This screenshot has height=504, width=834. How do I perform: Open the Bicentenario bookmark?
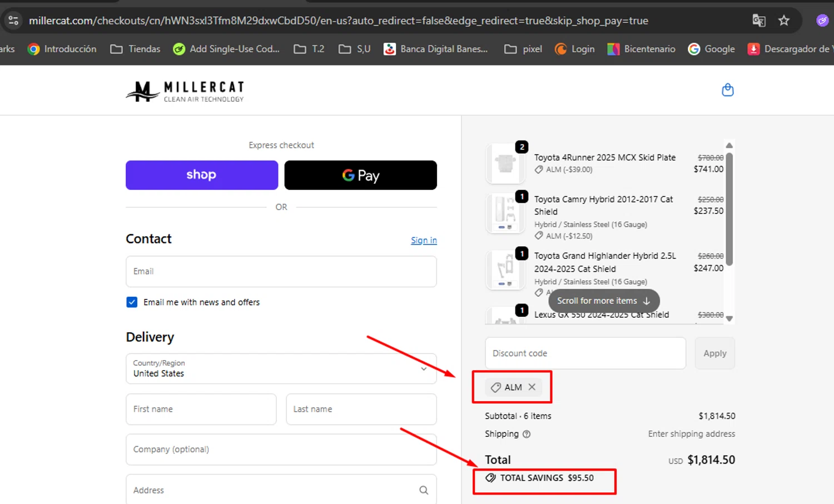(x=641, y=49)
